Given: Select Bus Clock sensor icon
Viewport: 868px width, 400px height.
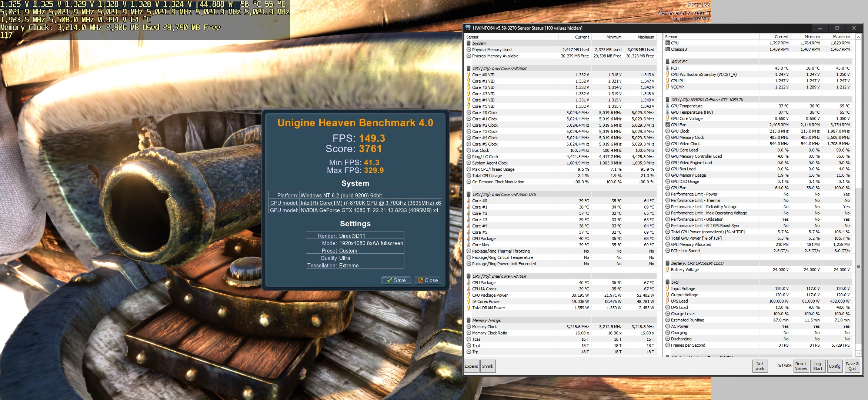Looking at the screenshot, I should (x=469, y=150).
